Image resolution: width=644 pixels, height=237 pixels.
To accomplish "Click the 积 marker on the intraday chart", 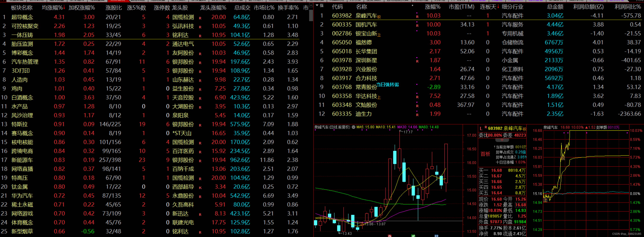I will tap(563, 158).
